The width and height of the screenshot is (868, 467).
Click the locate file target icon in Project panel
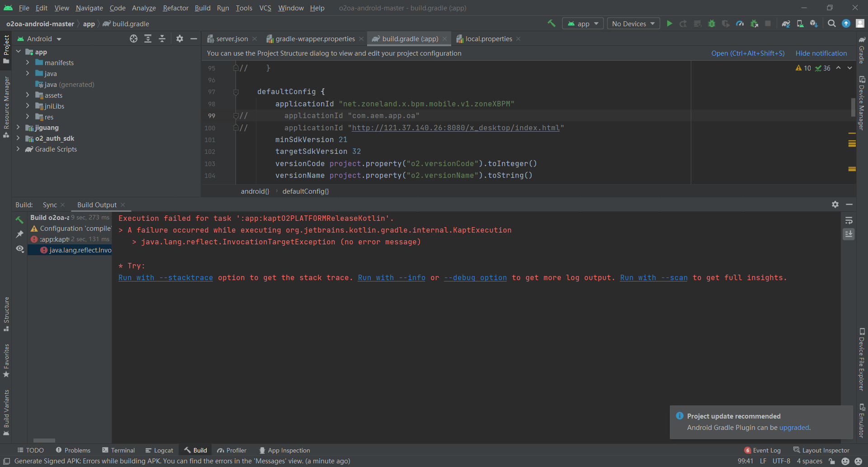[133, 39]
